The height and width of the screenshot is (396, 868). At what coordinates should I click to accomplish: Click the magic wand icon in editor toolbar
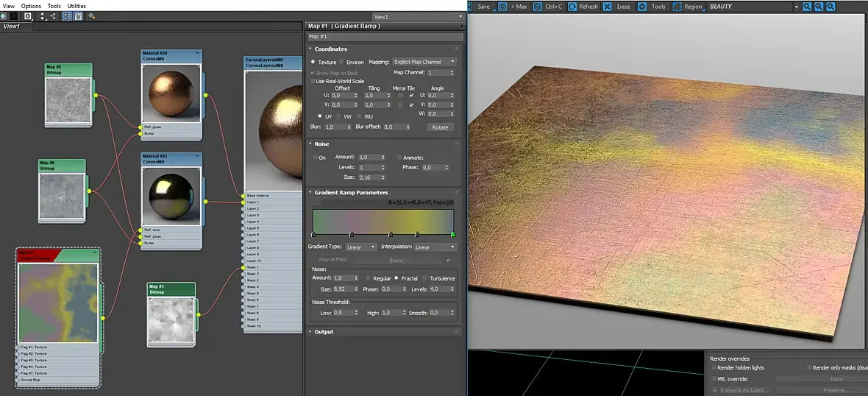point(91,15)
